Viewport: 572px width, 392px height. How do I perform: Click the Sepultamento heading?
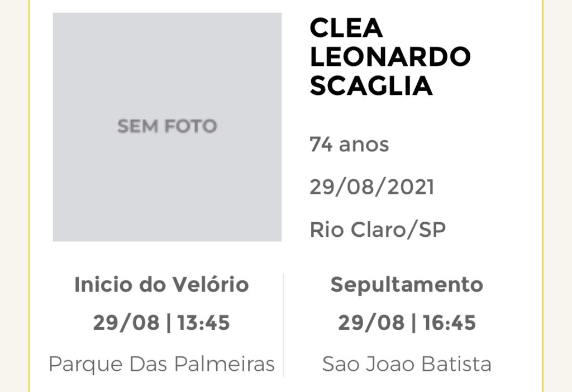tap(407, 285)
